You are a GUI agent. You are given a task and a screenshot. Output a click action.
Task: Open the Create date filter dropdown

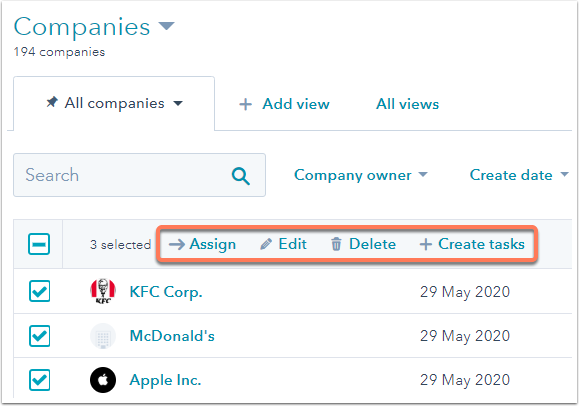click(519, 175)
